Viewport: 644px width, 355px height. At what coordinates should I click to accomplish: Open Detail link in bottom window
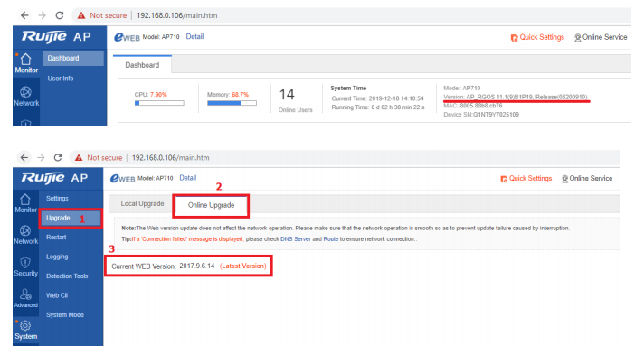coord(188,178)
